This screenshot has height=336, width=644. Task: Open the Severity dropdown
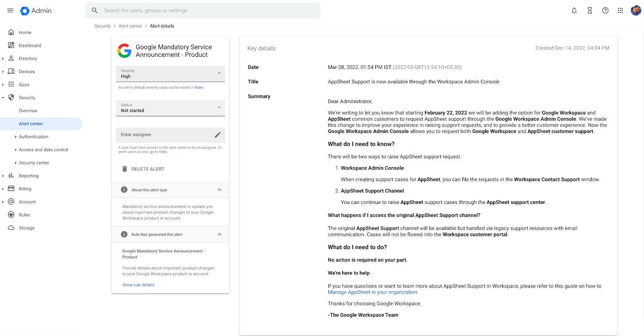click(170, 74)
